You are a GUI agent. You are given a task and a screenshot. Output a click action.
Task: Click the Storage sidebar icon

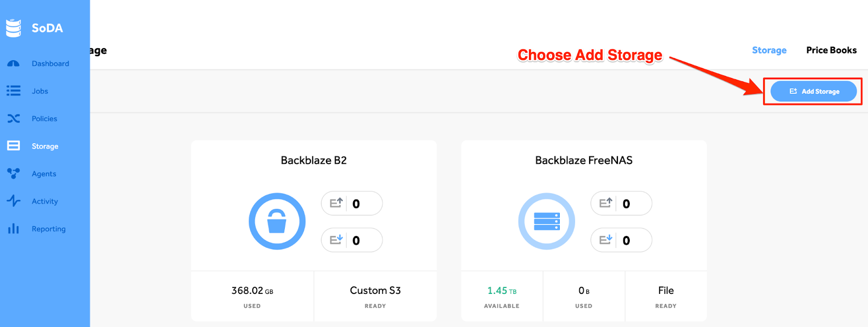[x=14, y=146]
